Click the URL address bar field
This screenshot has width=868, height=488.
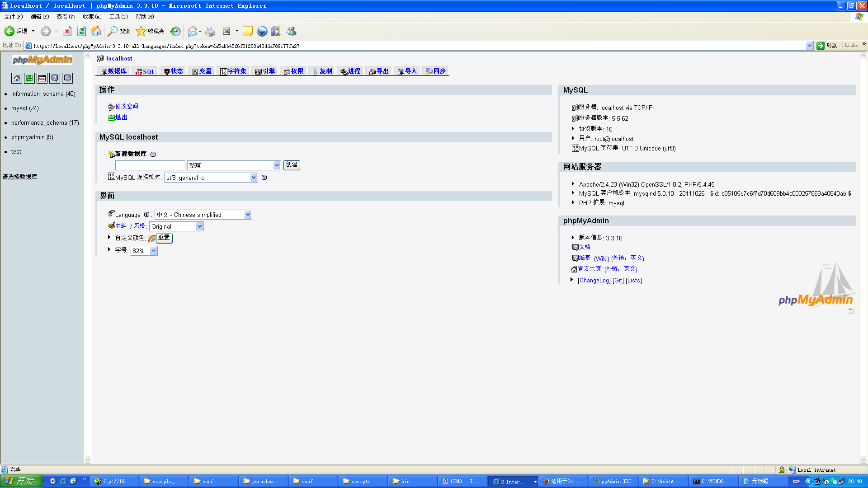tap(418, 46)
